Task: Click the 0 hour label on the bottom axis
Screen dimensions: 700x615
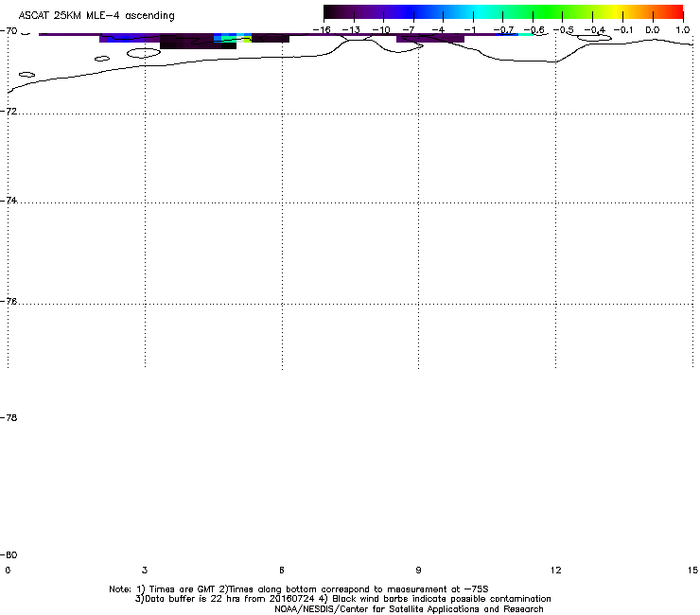Action: click(8, 570)
